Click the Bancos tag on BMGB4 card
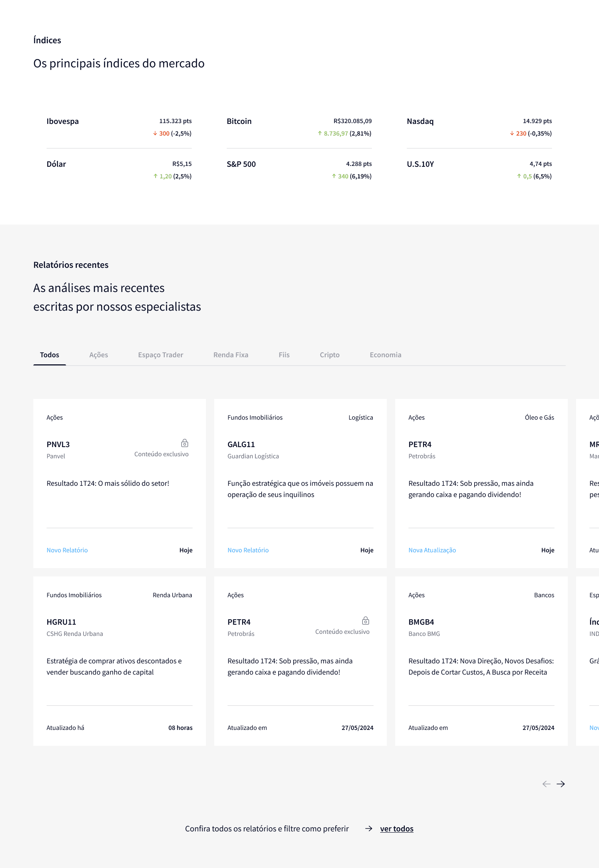 pos(544,595)
